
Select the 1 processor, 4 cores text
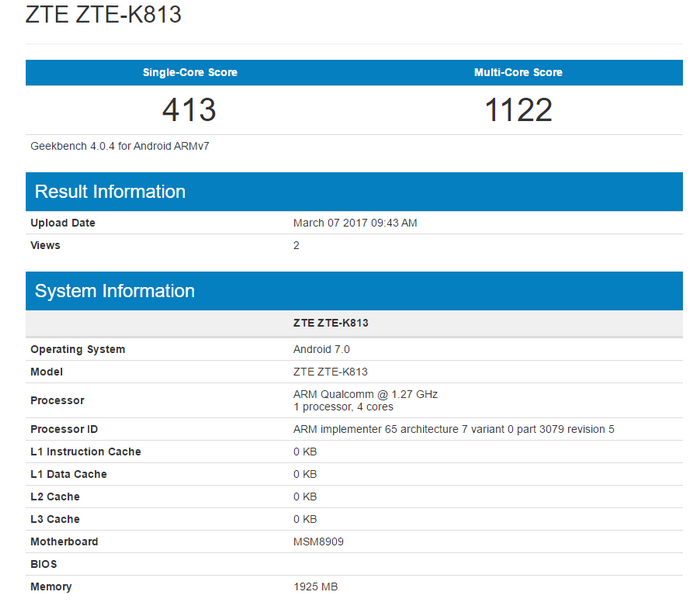click(x=343, y=407)
